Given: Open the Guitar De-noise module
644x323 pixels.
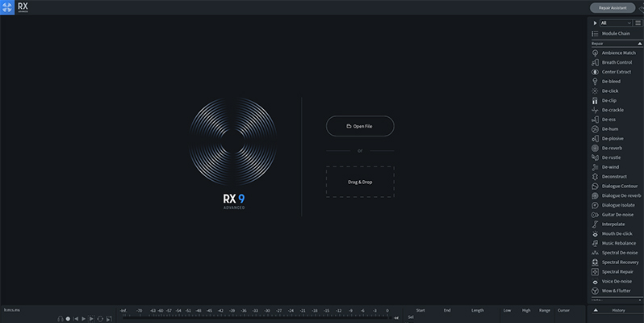Looking at the screenshot, I should (613, 215).
